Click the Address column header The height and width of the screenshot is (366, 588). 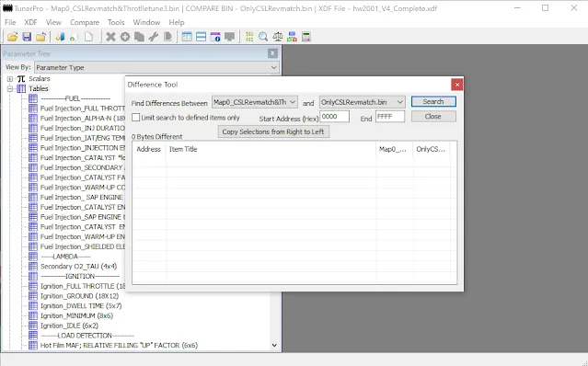click(149, 149)
